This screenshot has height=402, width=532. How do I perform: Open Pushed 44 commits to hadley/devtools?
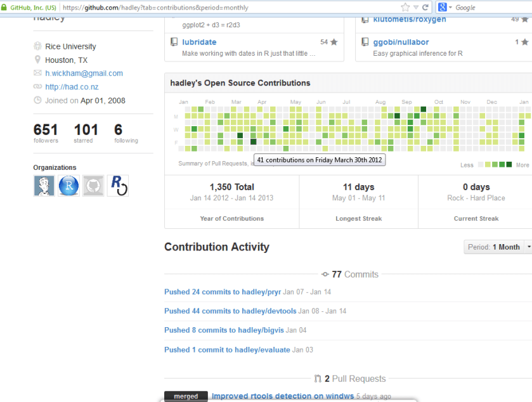(230, 311)
